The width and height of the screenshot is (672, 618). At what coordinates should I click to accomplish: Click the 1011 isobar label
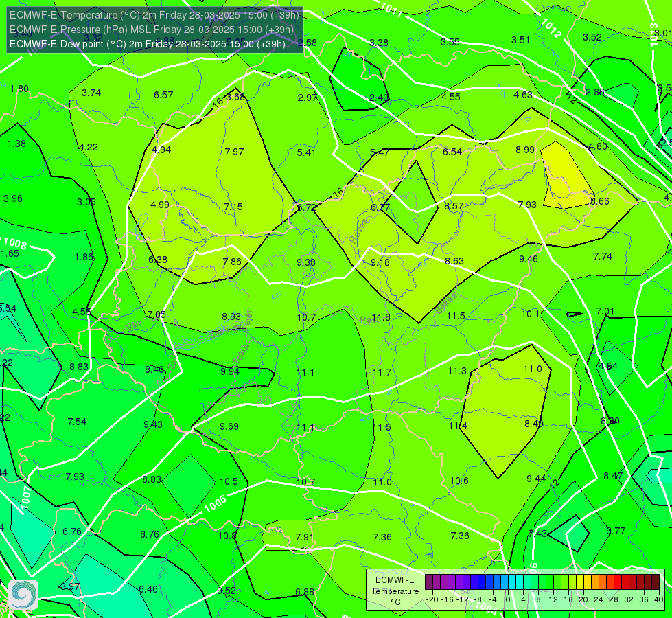coord(391,11)
